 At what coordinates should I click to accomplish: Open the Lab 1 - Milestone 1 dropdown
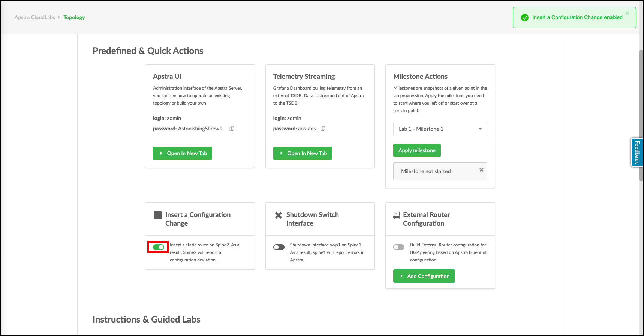(x=440, y=129)
